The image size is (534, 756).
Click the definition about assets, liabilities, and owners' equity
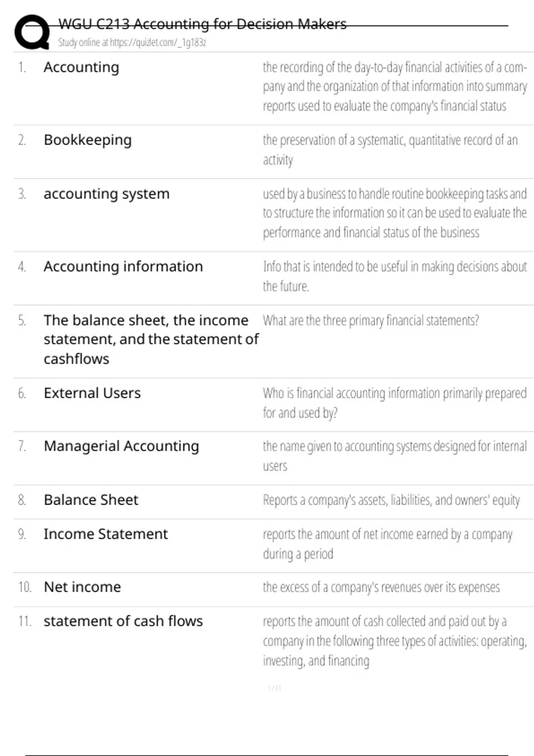pos(391,500)
